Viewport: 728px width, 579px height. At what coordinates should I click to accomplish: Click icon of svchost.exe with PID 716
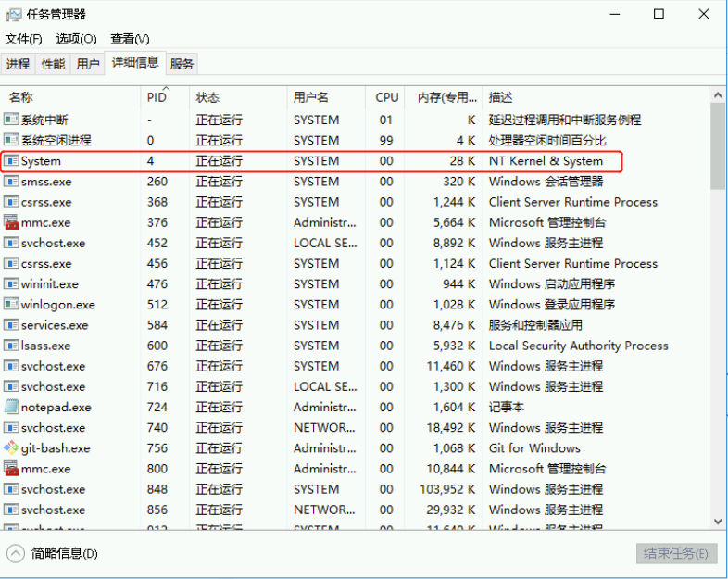[x=11, y=386]
